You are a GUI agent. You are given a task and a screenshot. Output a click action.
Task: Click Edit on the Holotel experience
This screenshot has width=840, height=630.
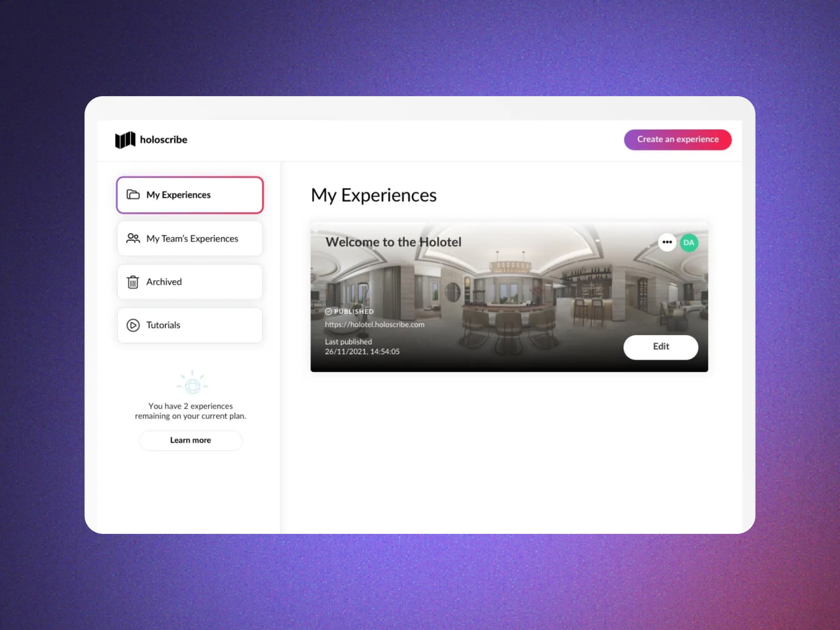pyautogui.click(x=660, y=347)
